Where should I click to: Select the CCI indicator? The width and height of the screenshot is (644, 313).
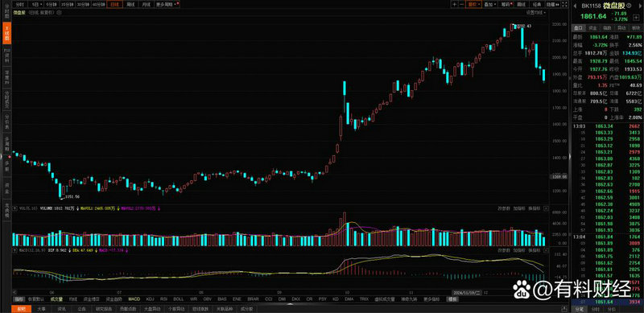268,299
